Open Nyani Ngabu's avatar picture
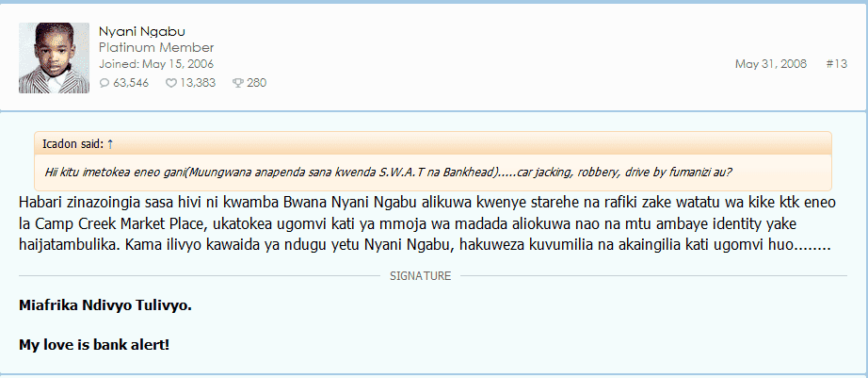The width and height of the screenshot is (868, 378). click(54, 58)
